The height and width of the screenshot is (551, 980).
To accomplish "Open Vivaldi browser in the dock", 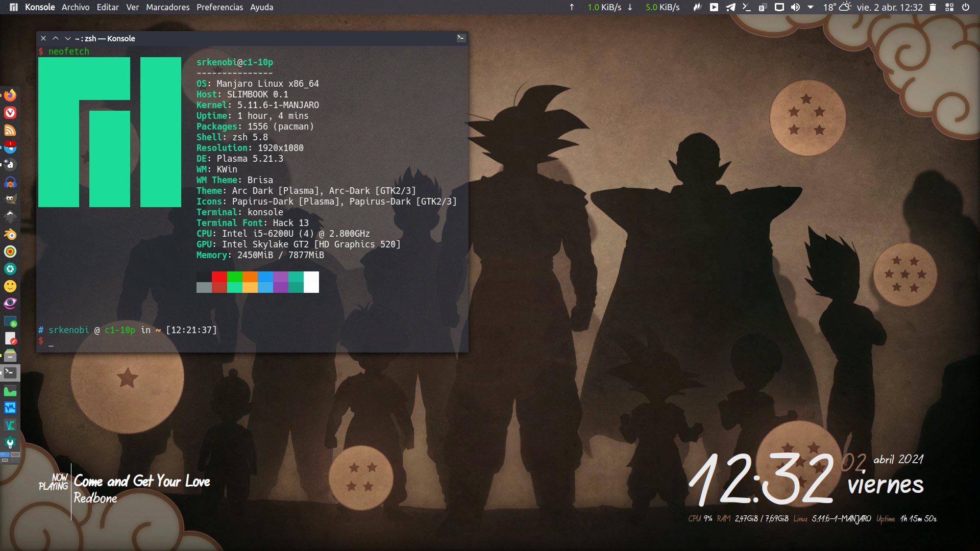I will [x=10, y=113].
